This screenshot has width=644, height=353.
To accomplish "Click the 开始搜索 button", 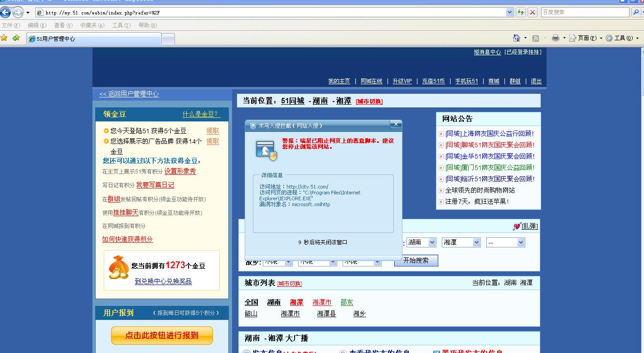I will pos(416,261).
